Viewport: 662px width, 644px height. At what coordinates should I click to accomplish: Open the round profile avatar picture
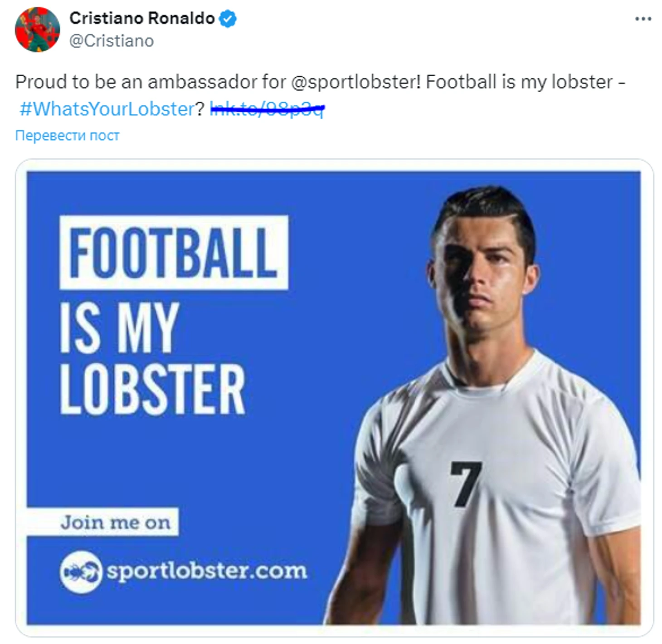38,30
